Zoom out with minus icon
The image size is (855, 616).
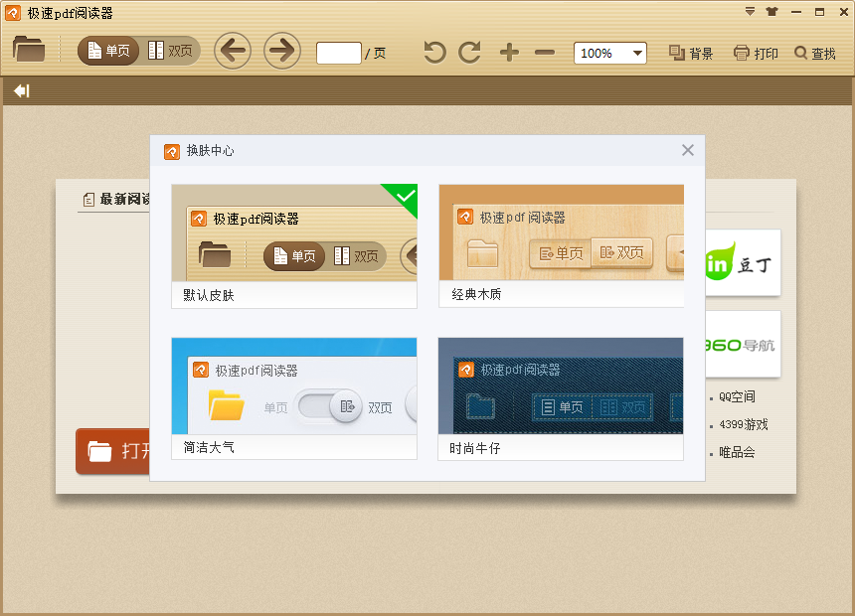click(545, 53)
